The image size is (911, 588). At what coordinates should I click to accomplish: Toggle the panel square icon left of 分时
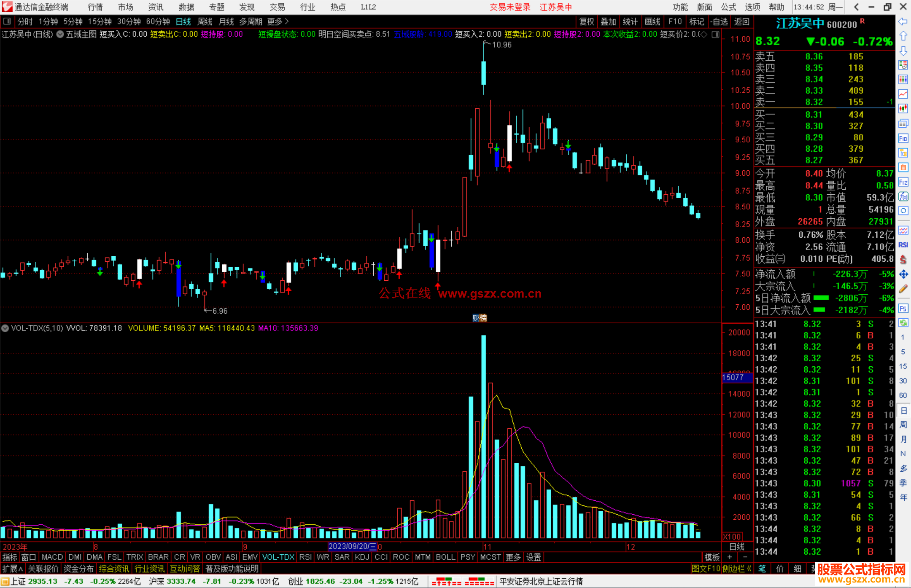pos(7,21)
